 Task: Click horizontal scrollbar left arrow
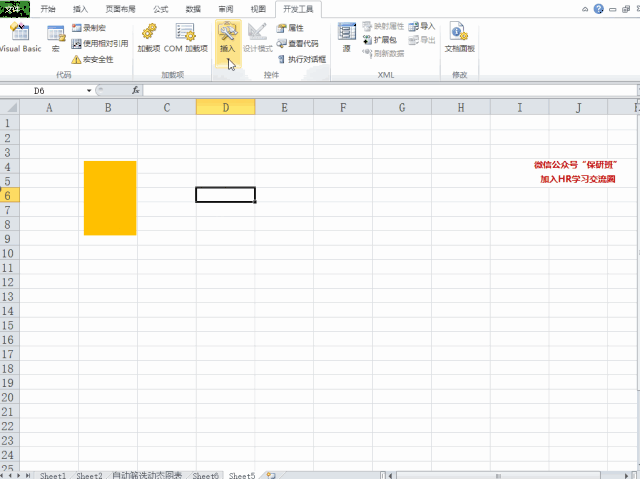(391, 475)
